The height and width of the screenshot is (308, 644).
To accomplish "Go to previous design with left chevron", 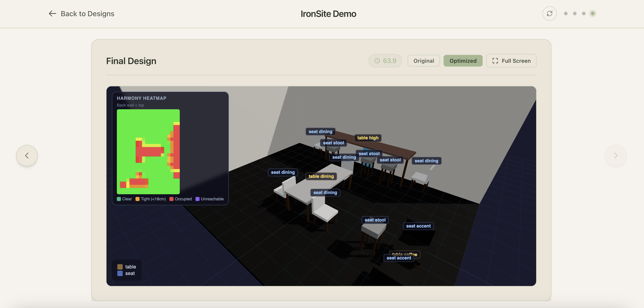I will [x=27, y=155].
